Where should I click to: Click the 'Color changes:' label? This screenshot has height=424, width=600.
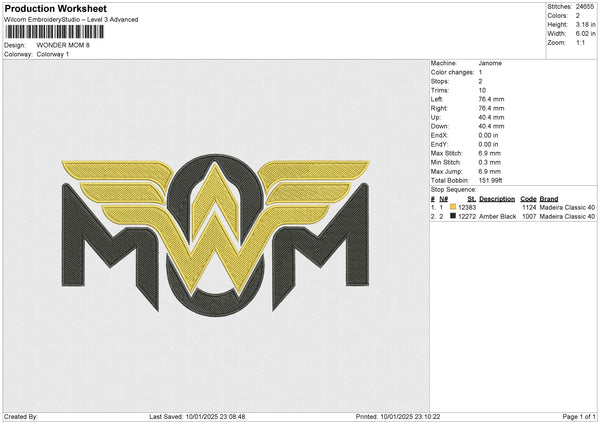click(452, 72)
